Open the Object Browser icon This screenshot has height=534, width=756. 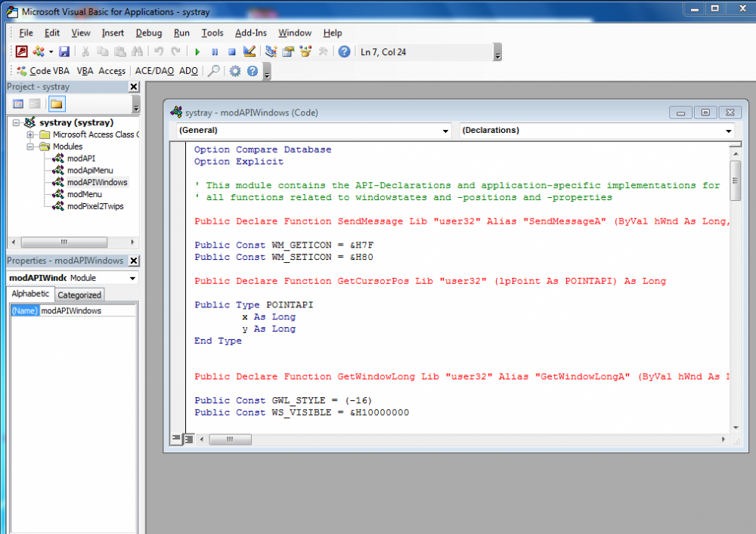point(305,51)
